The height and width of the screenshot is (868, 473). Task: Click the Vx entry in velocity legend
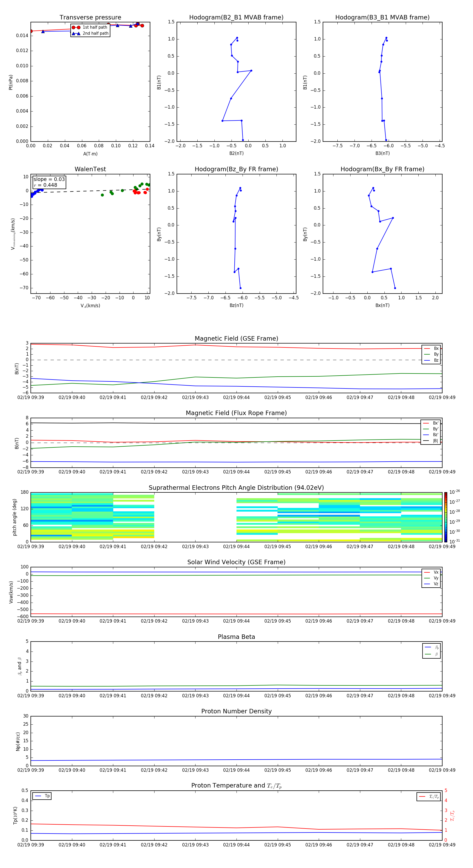click(431, 572)
